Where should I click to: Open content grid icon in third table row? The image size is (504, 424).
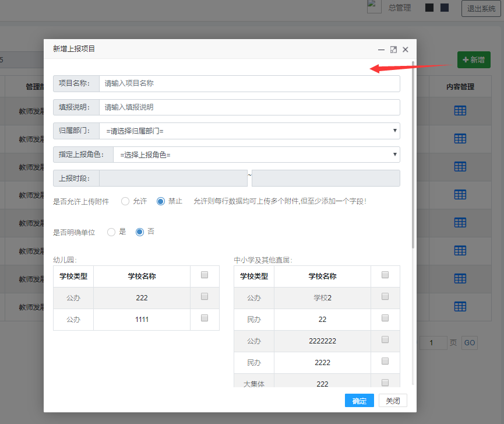point(460,167)
